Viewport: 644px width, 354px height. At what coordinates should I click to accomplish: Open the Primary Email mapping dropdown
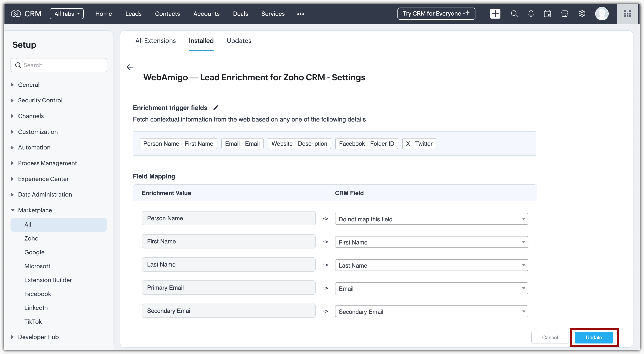[431, 288]
